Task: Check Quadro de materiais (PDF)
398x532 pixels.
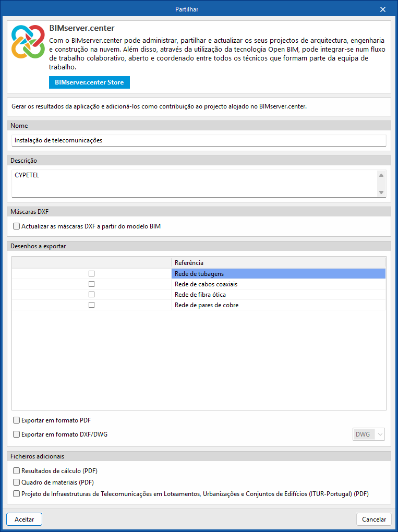Action: pyautogui.click(x=16, y=482)
